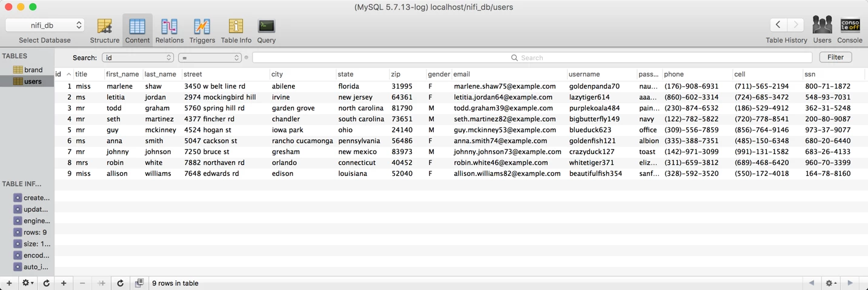The image size is (868, 290).
Task: Click the Filter button
Action: pyautogui.click(x=835, y=57)
